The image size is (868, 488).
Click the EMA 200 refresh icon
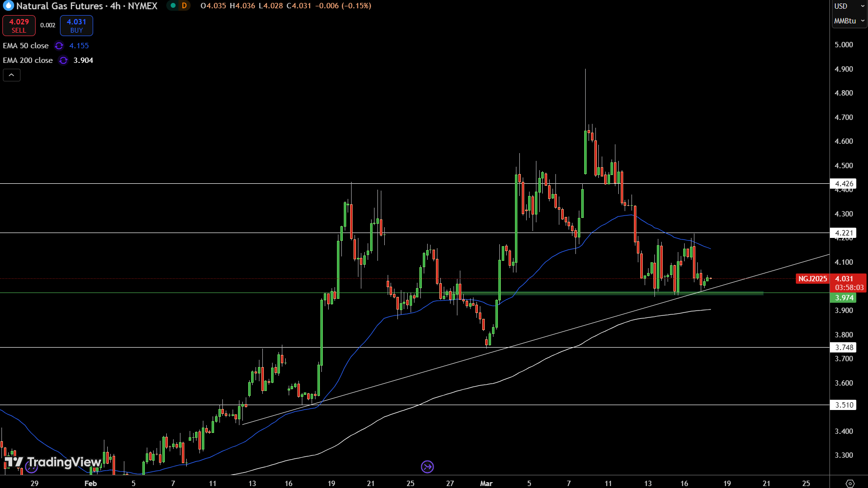(x=63, y=60)
